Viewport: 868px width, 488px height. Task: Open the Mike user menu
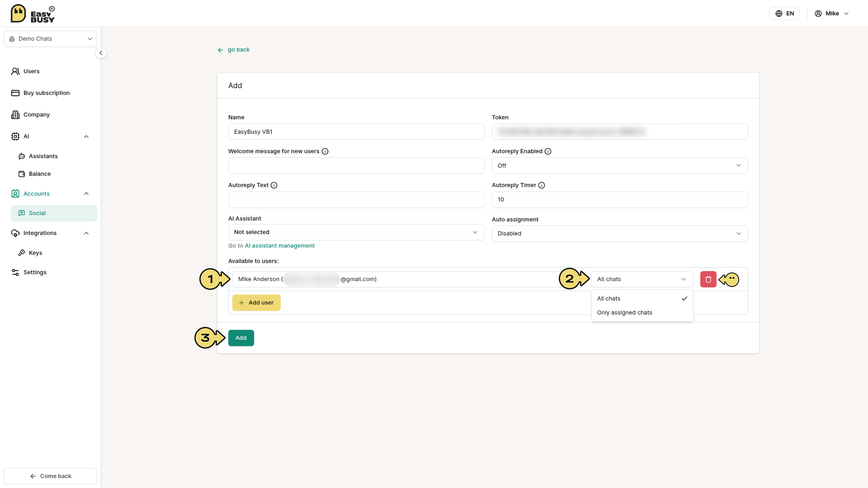(832, 14)
